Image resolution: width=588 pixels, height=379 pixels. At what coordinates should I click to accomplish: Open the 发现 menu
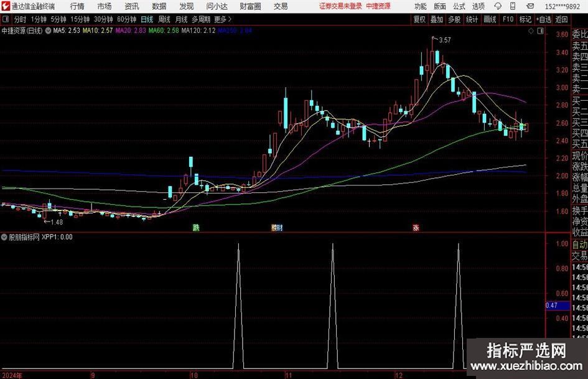coord(187,6)
